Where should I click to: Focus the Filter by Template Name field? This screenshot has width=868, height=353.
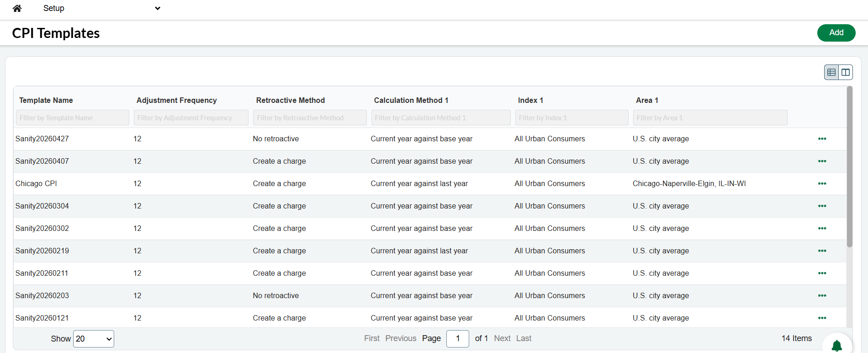coord(73,118)
